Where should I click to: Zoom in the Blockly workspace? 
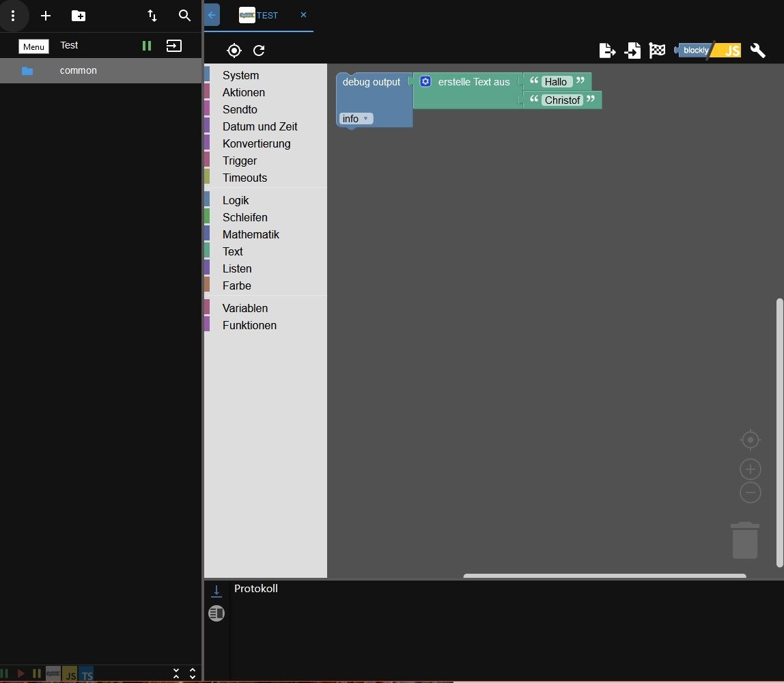(x=750, y=469)
